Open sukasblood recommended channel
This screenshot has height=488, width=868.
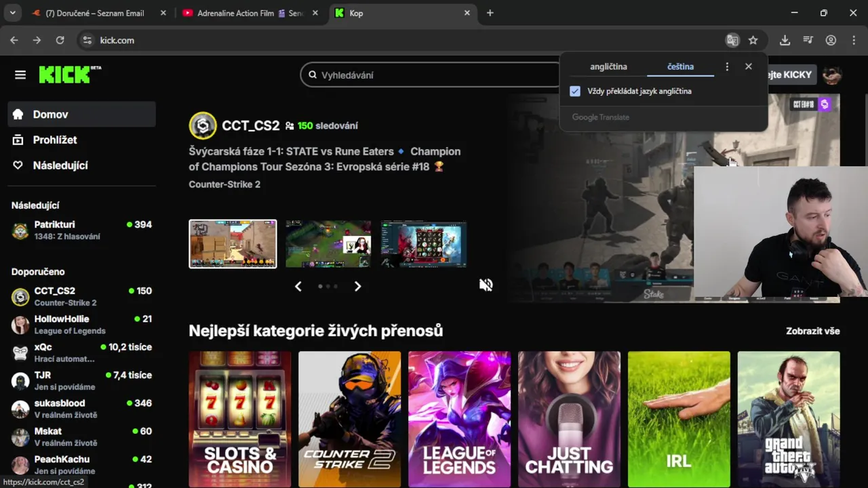(82, 409)
